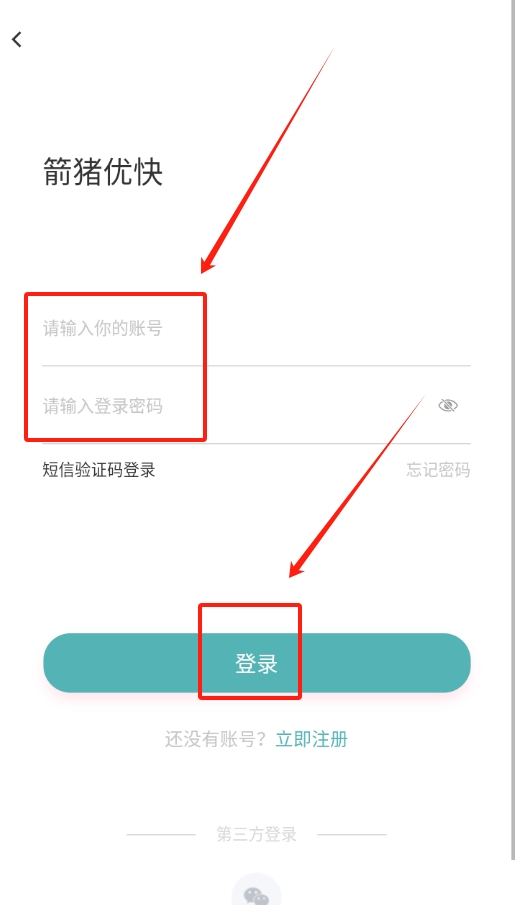The image size is (515, 905).
Task: Focus the 请输入你的账号 account field
Action: [256, 329]
